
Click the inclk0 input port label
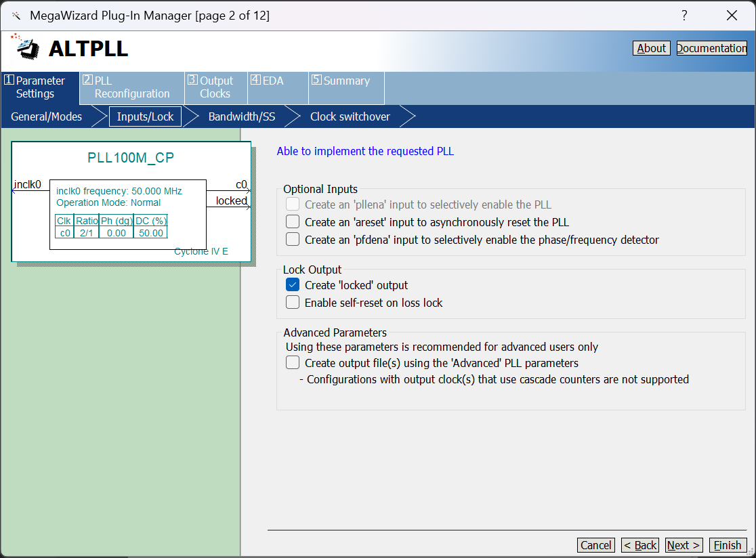point(28,185)
